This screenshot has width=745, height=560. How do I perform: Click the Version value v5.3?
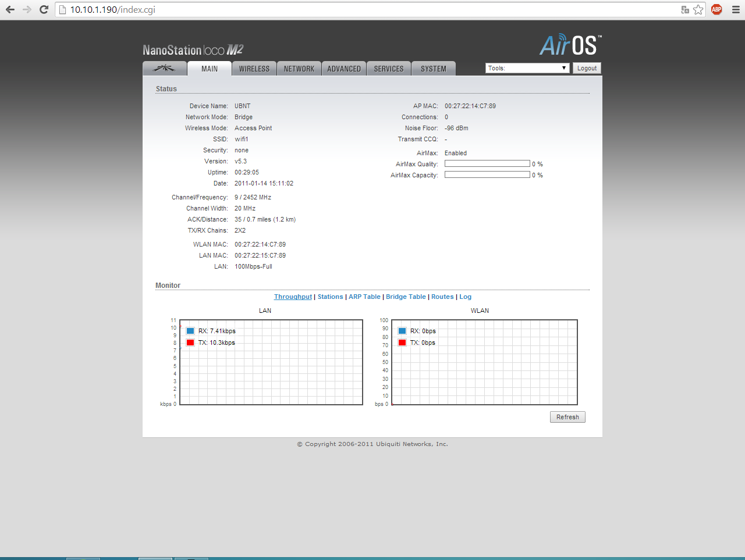click(x=241, y=161)
